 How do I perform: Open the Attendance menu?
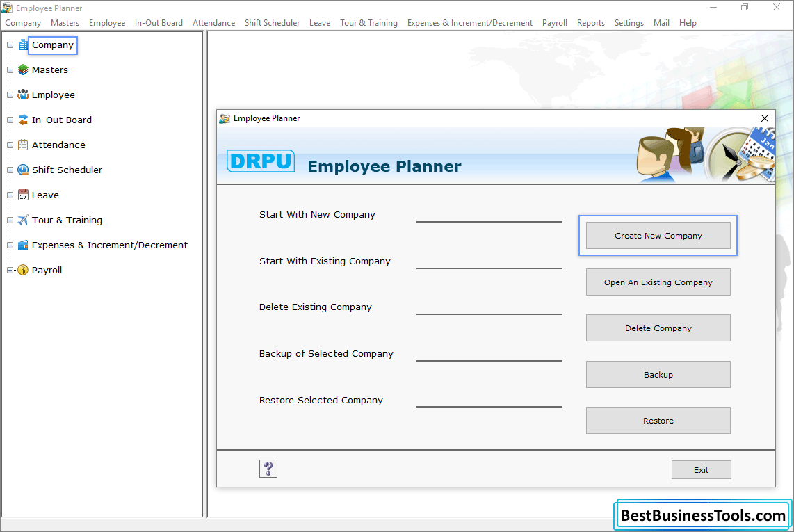pyautogui.click(x=213, y=23)
